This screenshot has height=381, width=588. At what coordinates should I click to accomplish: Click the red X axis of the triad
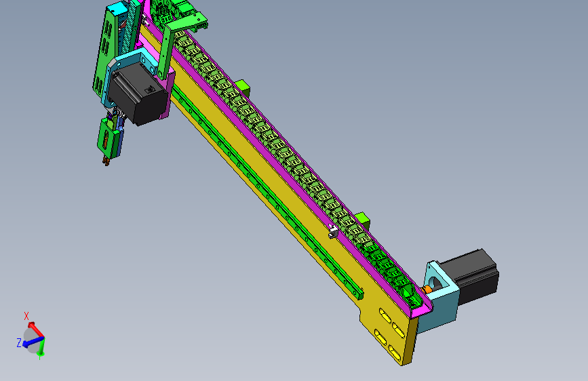point(35,329)
